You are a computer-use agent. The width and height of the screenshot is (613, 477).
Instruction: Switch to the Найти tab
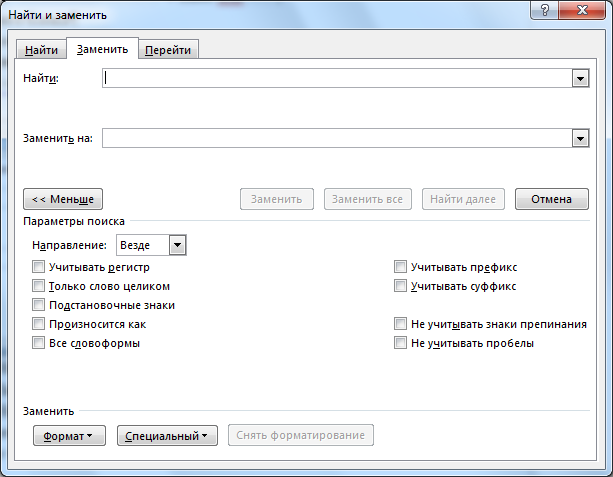point(41,50)
